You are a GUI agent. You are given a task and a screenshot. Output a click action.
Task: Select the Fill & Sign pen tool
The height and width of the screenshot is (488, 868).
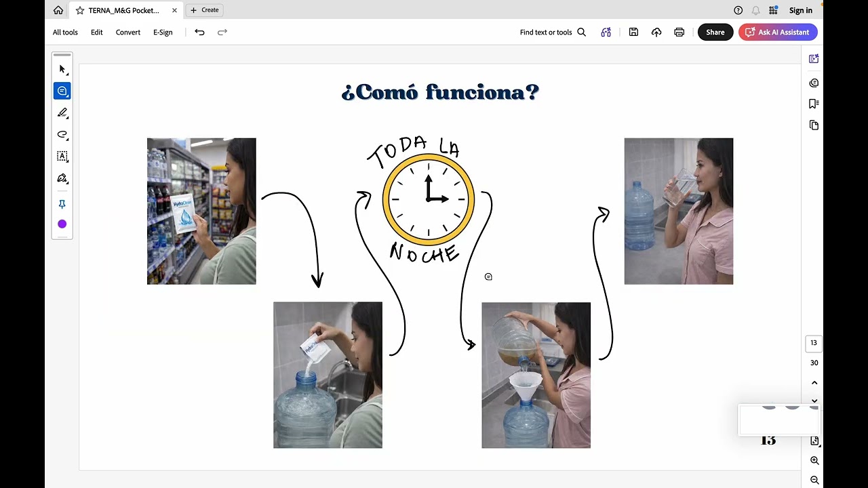click(62, 178)
